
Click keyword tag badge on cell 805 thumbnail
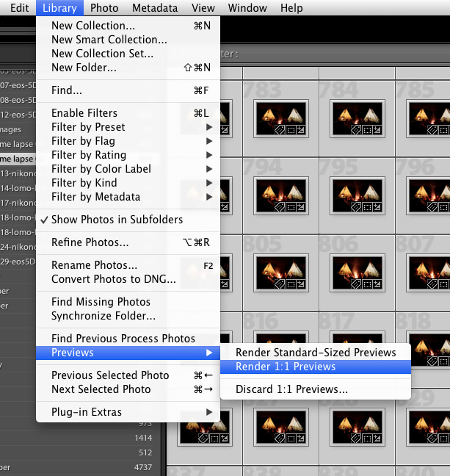click(280, 284)
